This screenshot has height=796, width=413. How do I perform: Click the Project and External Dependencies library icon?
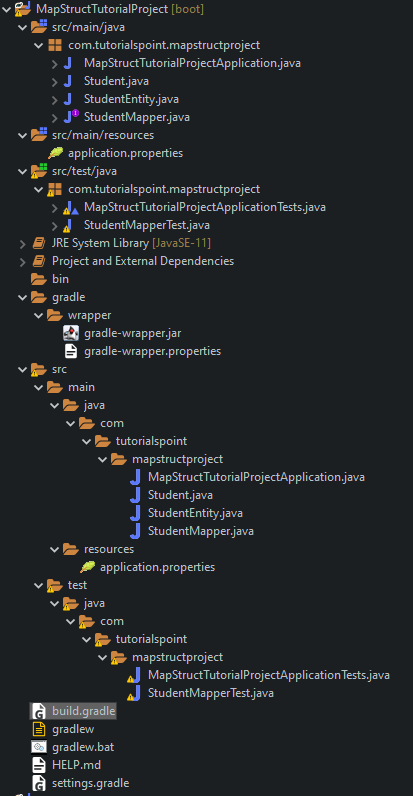click(39, 261)
